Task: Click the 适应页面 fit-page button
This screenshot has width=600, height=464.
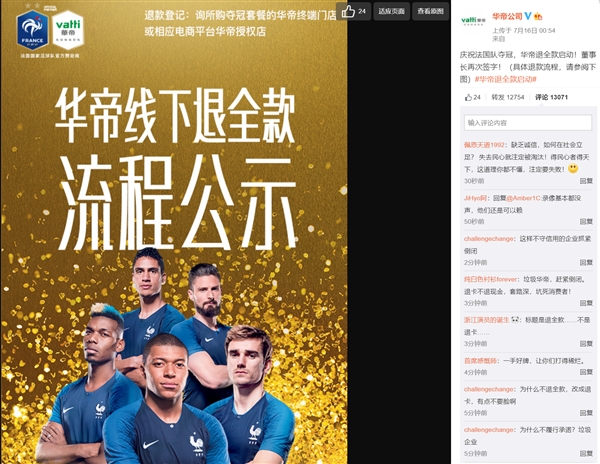Action: click(x=391, y=11)
